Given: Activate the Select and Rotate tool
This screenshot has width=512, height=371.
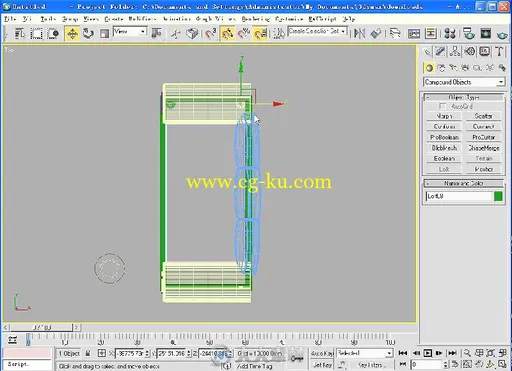Looking at the screenshot, I should tap(88, 34).
